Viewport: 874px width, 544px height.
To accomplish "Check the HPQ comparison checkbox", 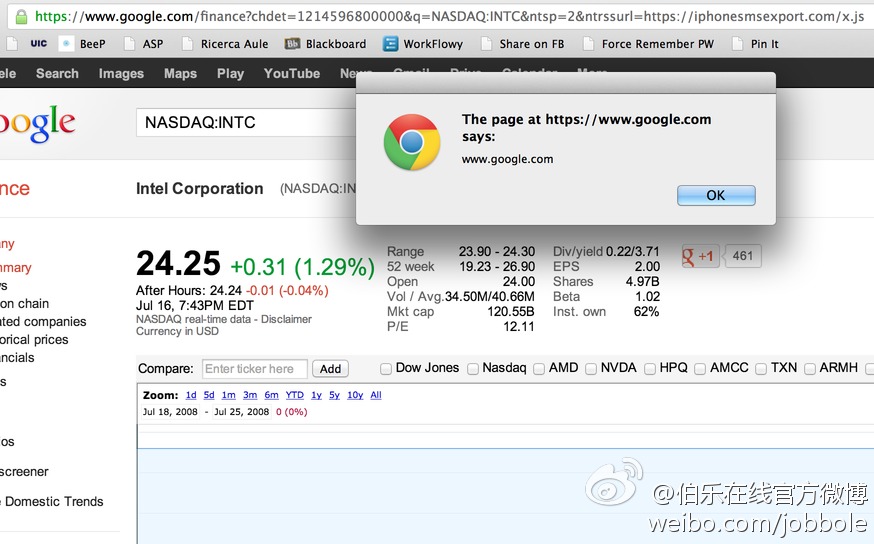I will coord(650,368).
